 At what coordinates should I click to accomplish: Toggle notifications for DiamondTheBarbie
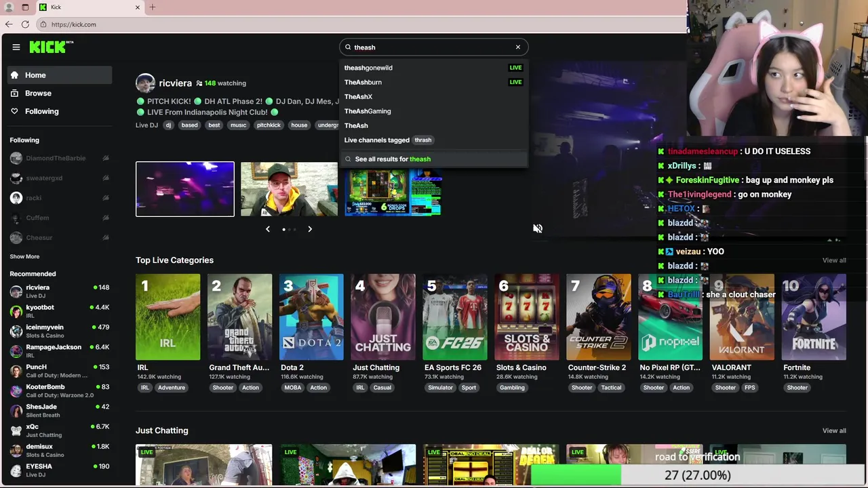pos(106,158)
